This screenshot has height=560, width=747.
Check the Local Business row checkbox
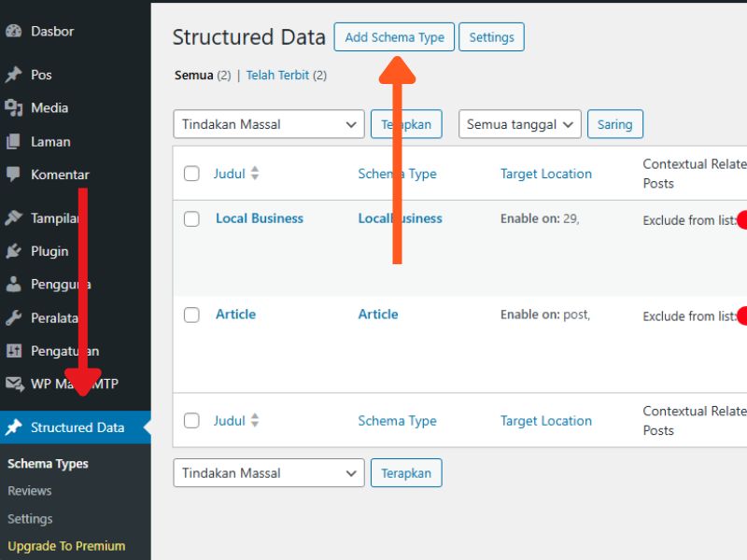pos(191,218)
